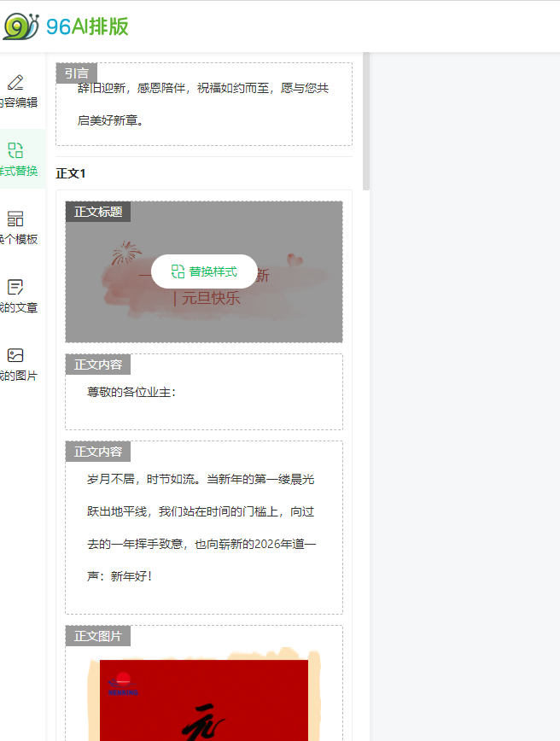Select the 正文标题 label tag
This screenshot has width=560, height=741.
point(98,212)
